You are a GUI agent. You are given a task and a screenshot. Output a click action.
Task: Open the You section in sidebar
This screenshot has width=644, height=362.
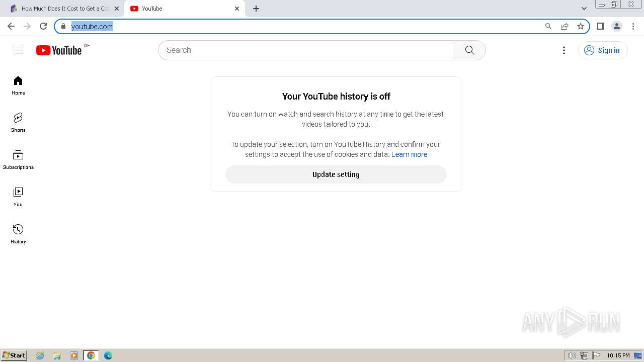click(x=18, y=197)
